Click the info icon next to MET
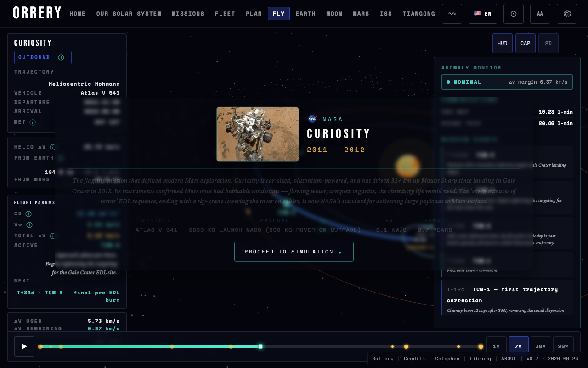 (x=33, y=122)
